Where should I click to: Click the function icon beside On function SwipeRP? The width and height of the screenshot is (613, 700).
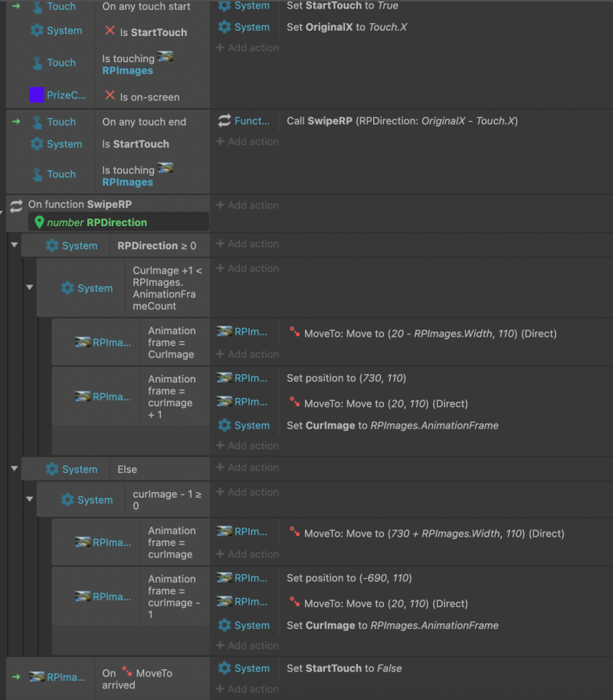coord(16,205)
